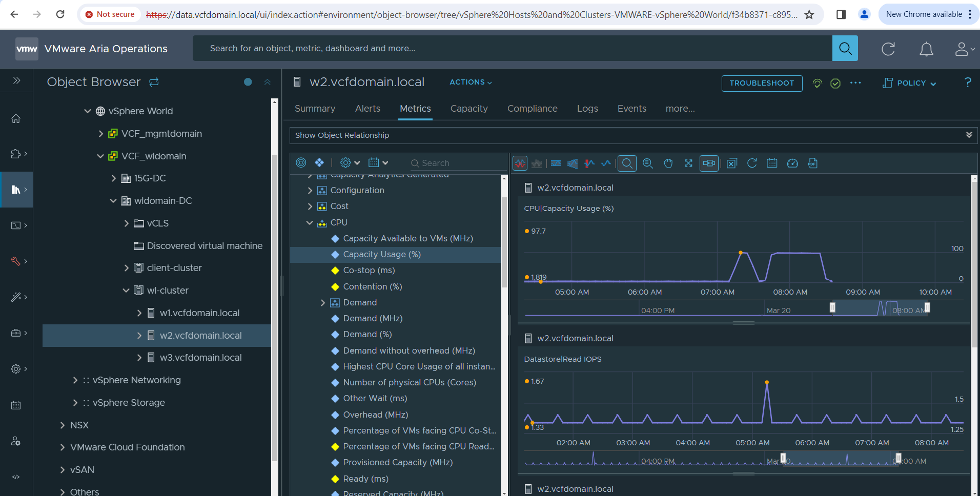
Task: Toggle dynamic thresholds chart icon
Action: point(556,163)
